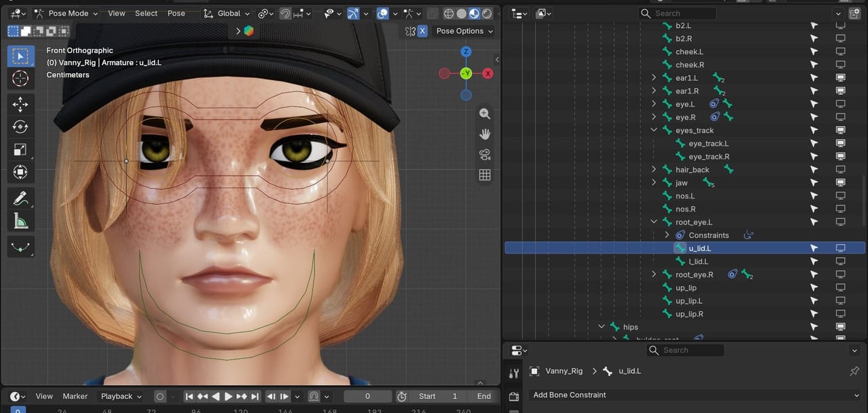Screen dimensions: 868x413
Task: Collapse the root_eye.L tree node
Action: point(654,222)
